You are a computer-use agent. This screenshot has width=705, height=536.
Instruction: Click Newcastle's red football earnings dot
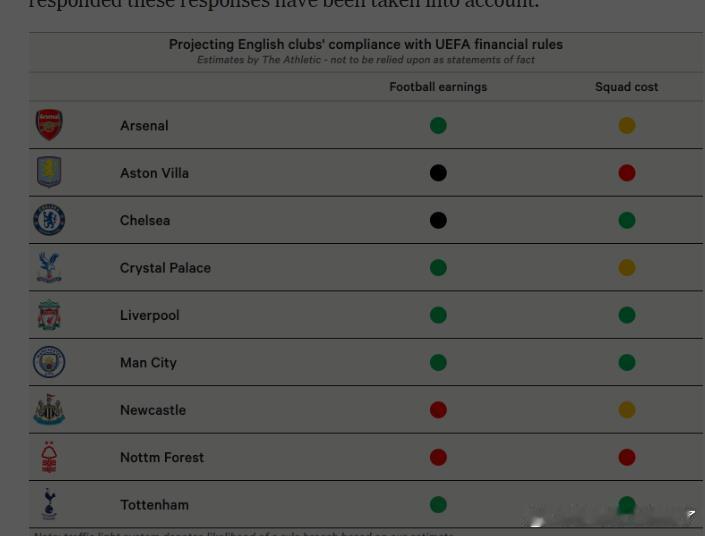(x=438, y=410)
